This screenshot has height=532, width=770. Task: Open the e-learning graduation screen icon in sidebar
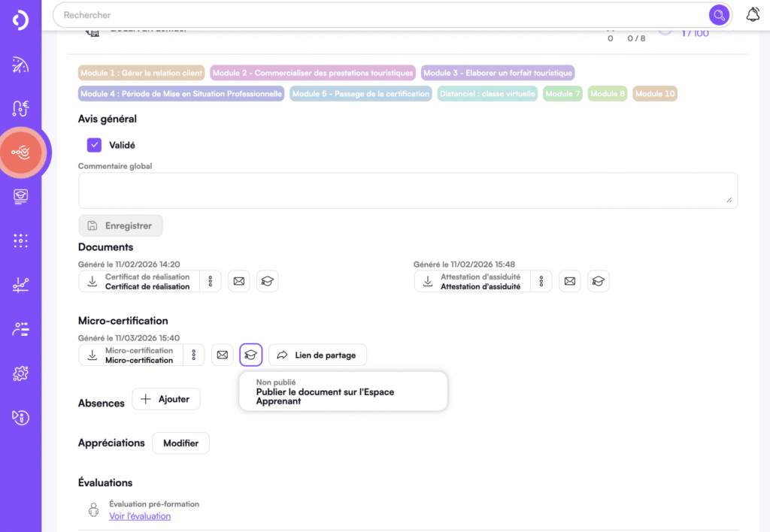20,196
